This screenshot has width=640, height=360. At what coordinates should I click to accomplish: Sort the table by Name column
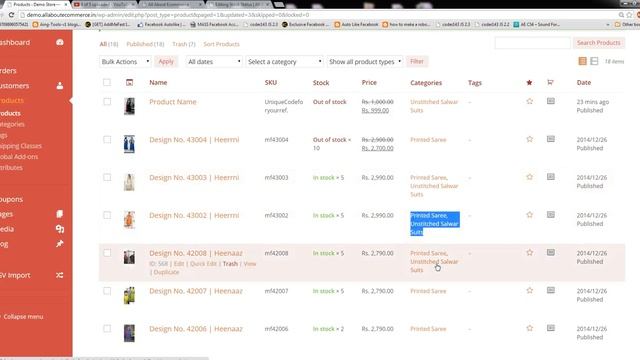click(158, 82)
